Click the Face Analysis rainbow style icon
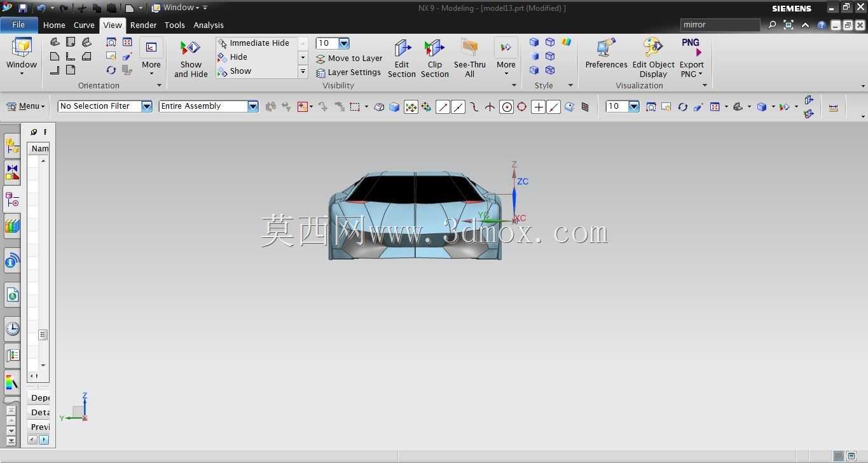 [x=566, y=43]
